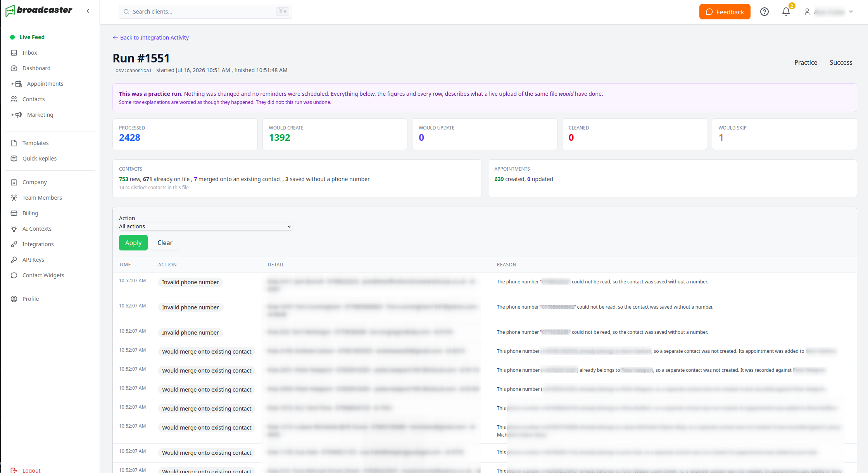
Task: Collapse the sidebar with the chevron icon
Action: pos(88,11)
